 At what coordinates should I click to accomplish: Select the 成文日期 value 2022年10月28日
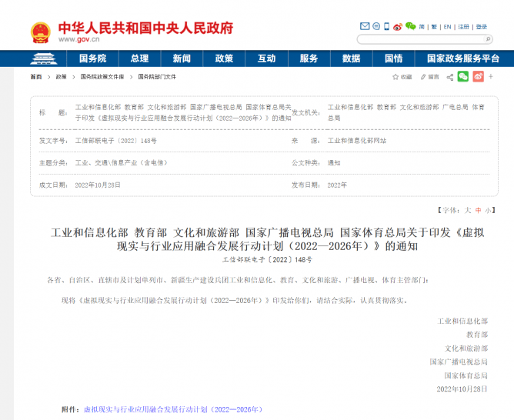(98, 185)
